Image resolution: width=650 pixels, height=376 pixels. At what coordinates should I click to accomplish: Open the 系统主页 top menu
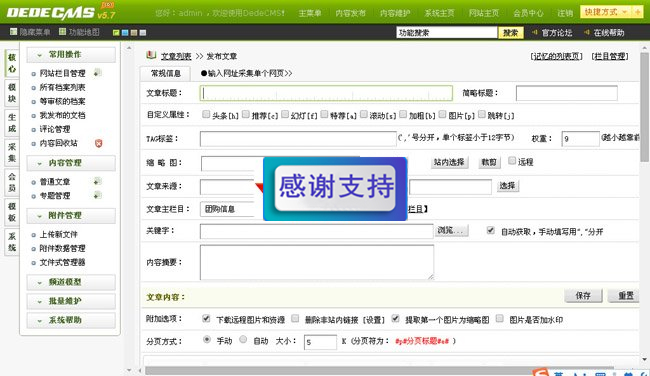pyautogui.click(x=439, y=13)
